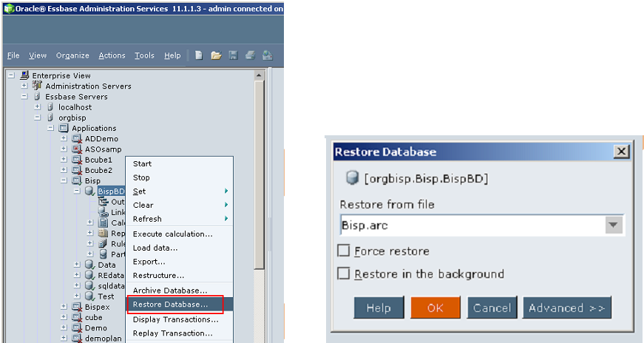The height and width of the screenshot is (343, 644).
Task: Collapse the Essbase Servers node
Action: pos(24,96)
